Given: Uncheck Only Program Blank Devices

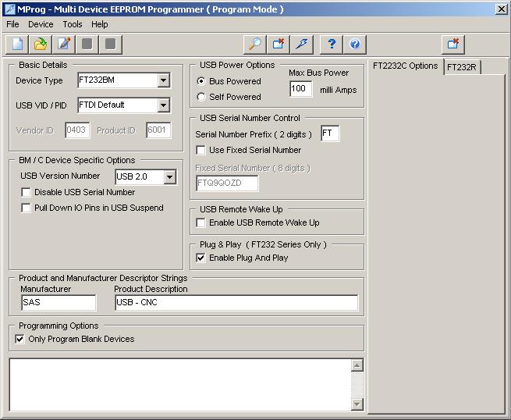Looking at the screenshot, I should pyautogui.click(x=20, y=339).
